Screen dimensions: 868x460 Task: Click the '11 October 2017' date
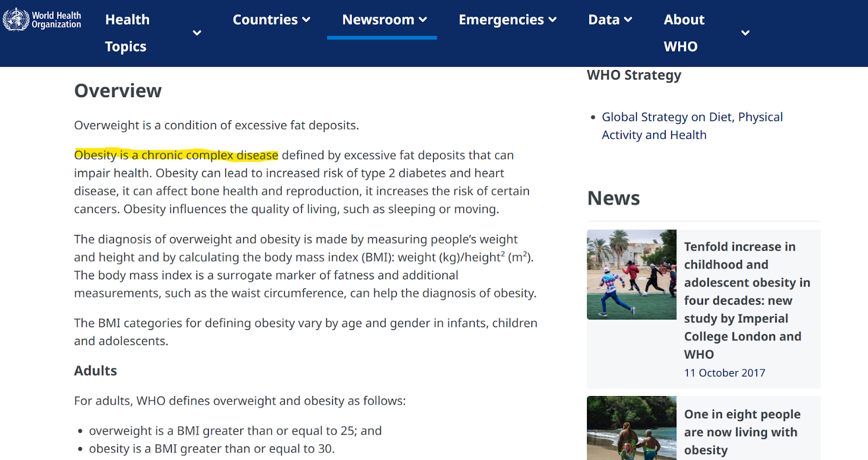724,373
